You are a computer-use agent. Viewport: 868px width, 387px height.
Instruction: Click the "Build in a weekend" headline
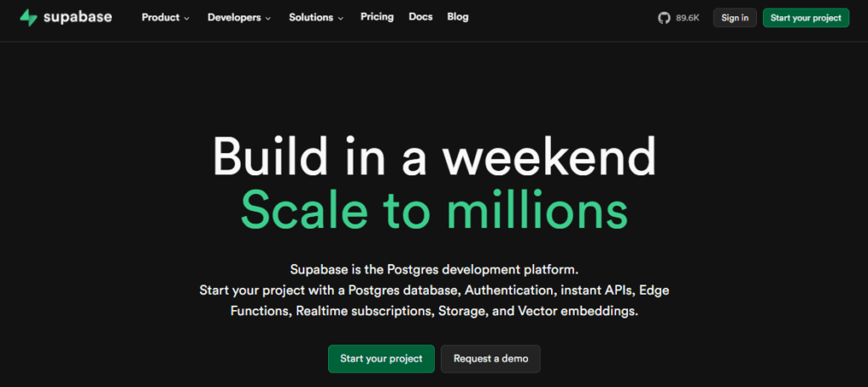click(434, 157)
